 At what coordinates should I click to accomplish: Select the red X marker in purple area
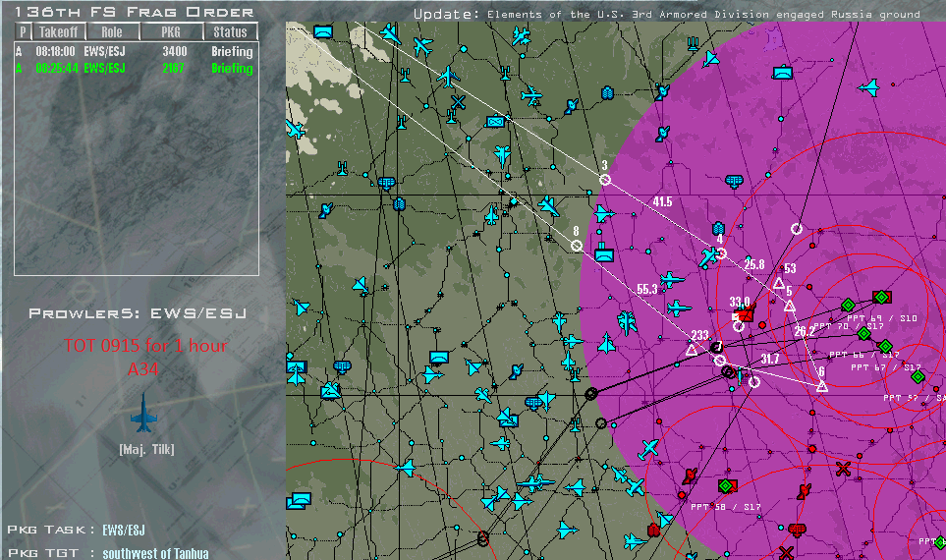coord(843,469)
